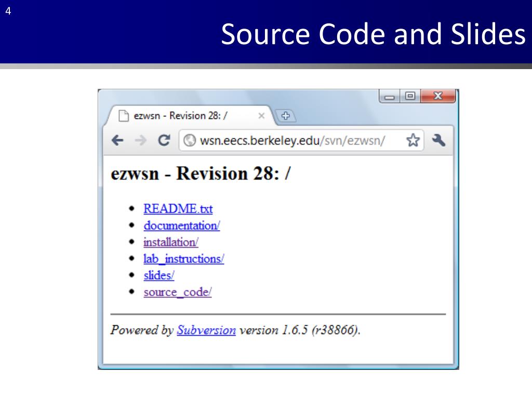Open a new tab with the plus button
Image resolution: width=532 pixels, height=399 pixels.
coord(286,116)
